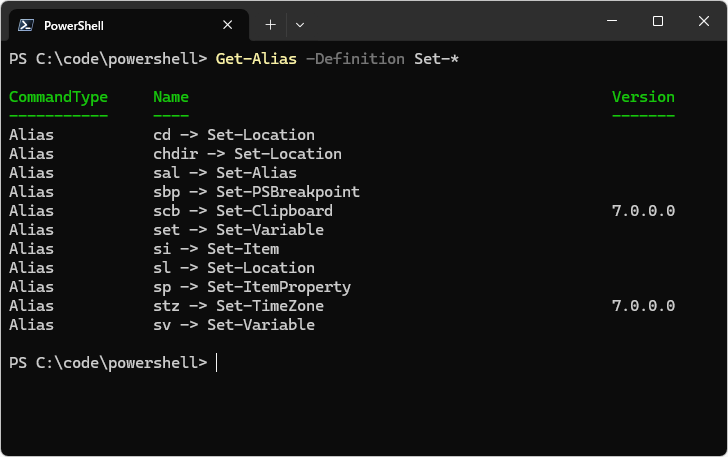Maximize the terminal window
Viewport: 728px width, 457px height.
click(657, 21)
